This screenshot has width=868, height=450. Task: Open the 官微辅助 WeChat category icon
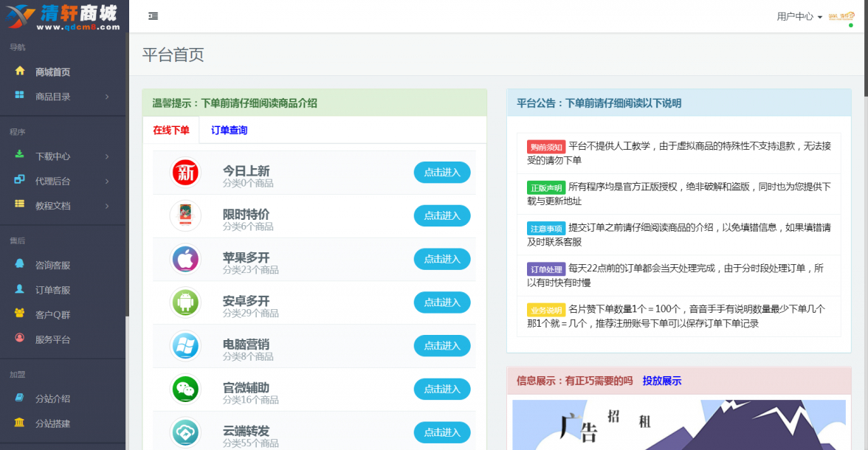click(185, 389)
